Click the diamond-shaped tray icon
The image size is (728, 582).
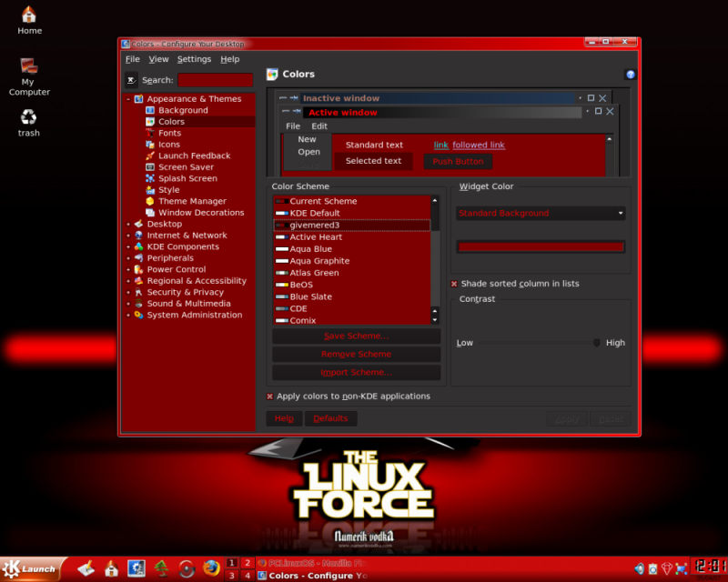(x=667, y=568)
